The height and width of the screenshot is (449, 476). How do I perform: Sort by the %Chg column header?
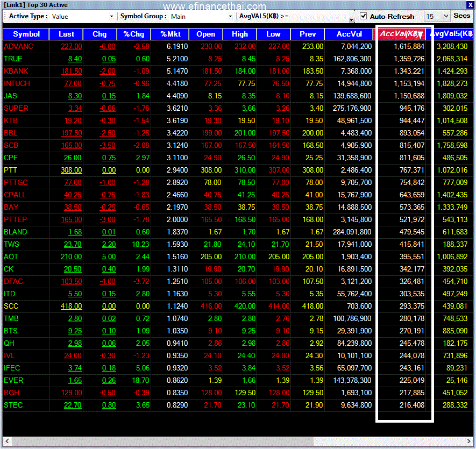tap(134, 34)
